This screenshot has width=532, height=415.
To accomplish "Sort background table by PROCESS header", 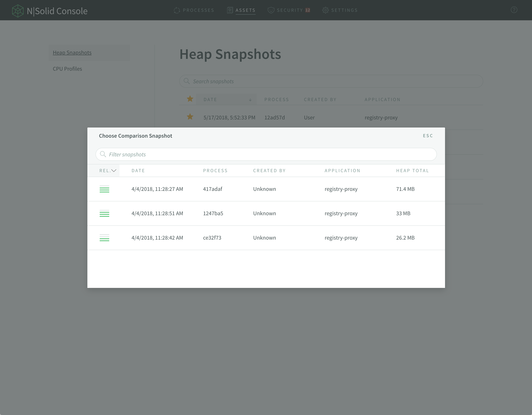I will coord(277,99).
